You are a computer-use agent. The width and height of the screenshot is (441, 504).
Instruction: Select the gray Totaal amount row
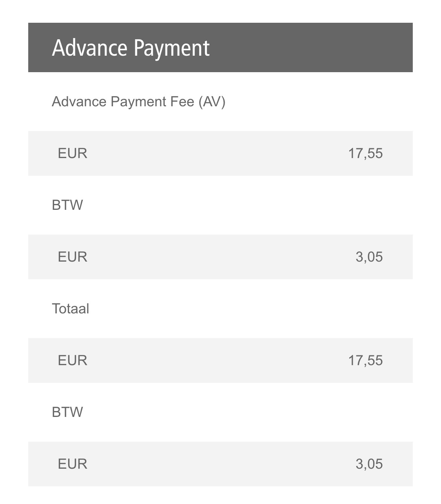220,360
